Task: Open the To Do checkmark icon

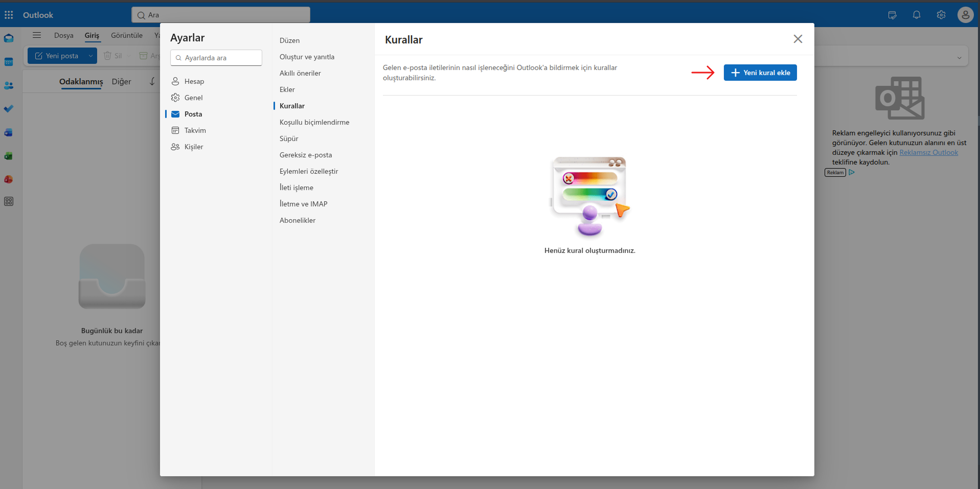Action: [9, 109]
